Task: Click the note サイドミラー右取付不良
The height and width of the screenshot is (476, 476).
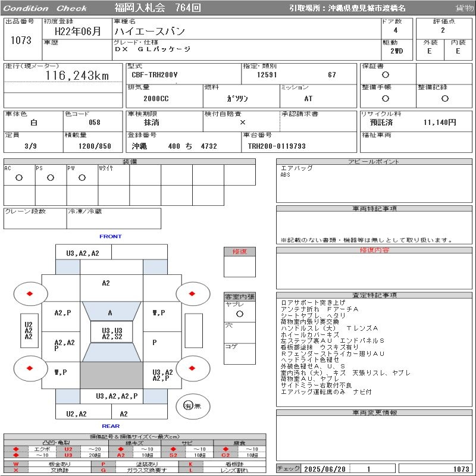Action: click(x=316, y=385)
